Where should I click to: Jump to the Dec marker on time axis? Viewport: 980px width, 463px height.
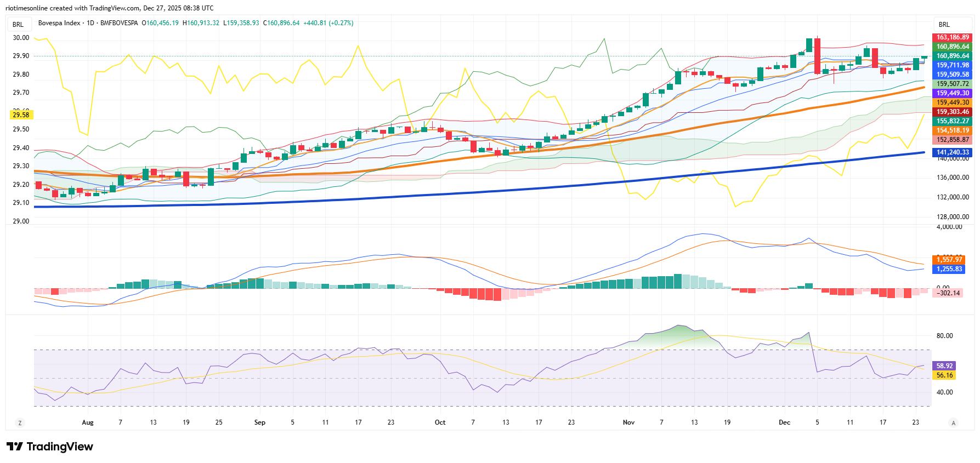(x=785, y=422)
